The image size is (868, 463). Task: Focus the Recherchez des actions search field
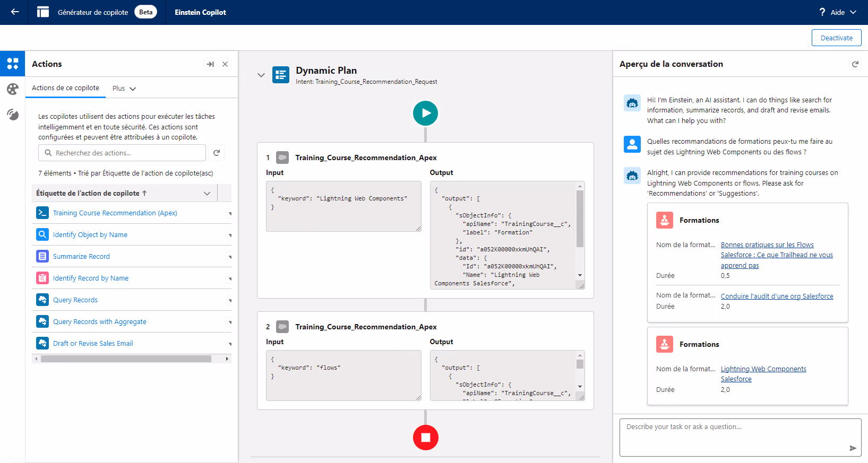(x=122, y=153)
